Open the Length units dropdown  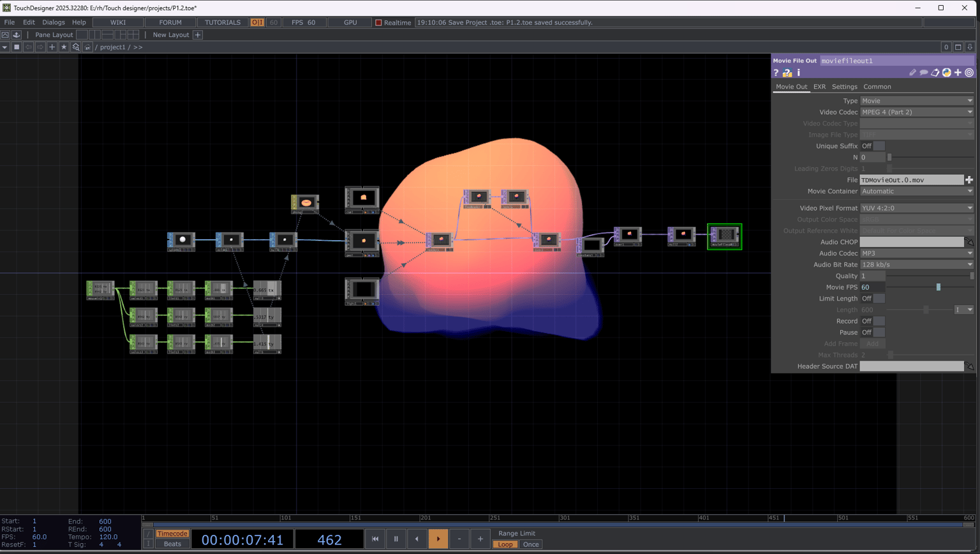(x=964, y=310)
